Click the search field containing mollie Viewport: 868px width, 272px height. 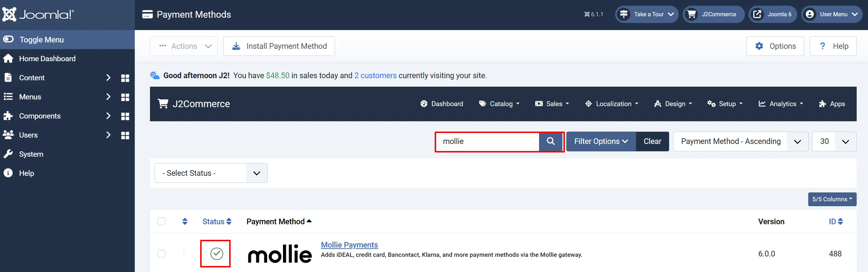(x=487, y=141)
